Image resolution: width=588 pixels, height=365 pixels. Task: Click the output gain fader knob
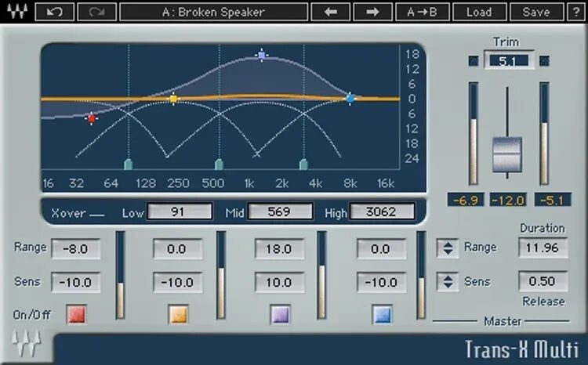507,154
